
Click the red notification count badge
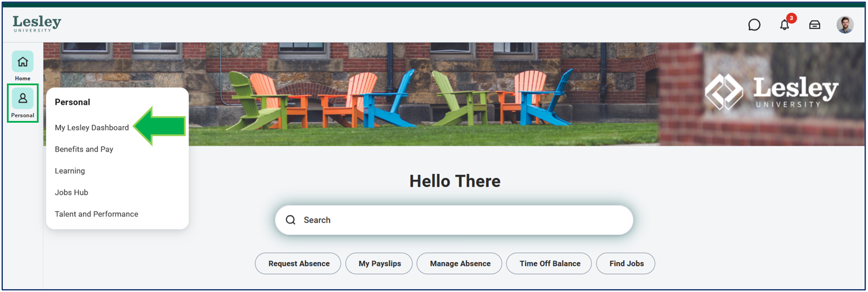pos(791,18)
